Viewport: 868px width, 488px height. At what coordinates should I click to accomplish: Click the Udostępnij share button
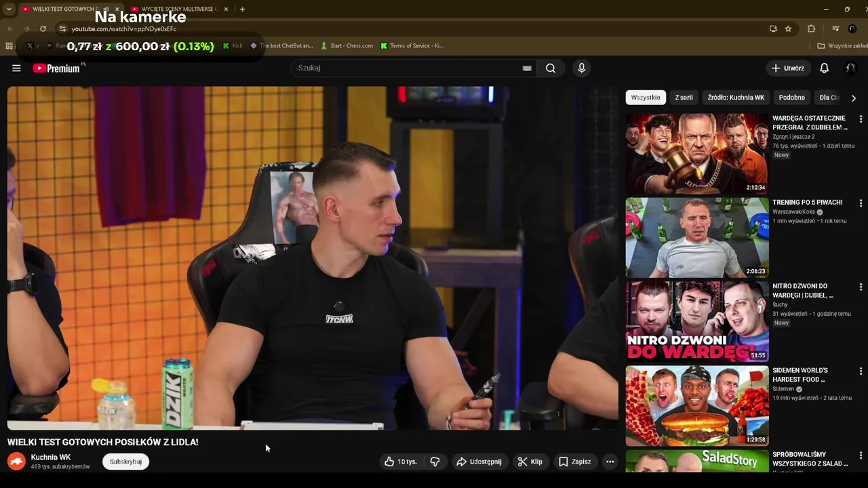pos(479,462)
